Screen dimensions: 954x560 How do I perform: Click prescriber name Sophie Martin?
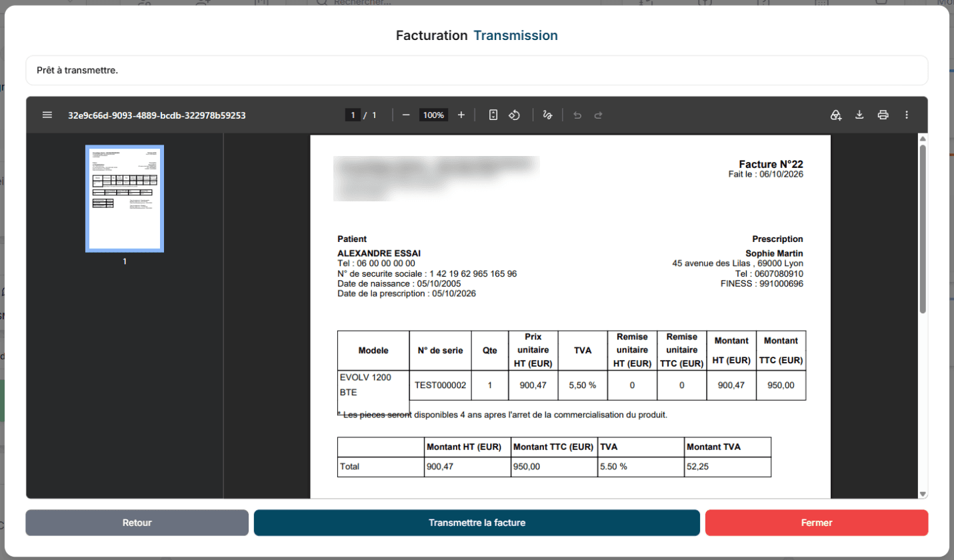point(774,253)
